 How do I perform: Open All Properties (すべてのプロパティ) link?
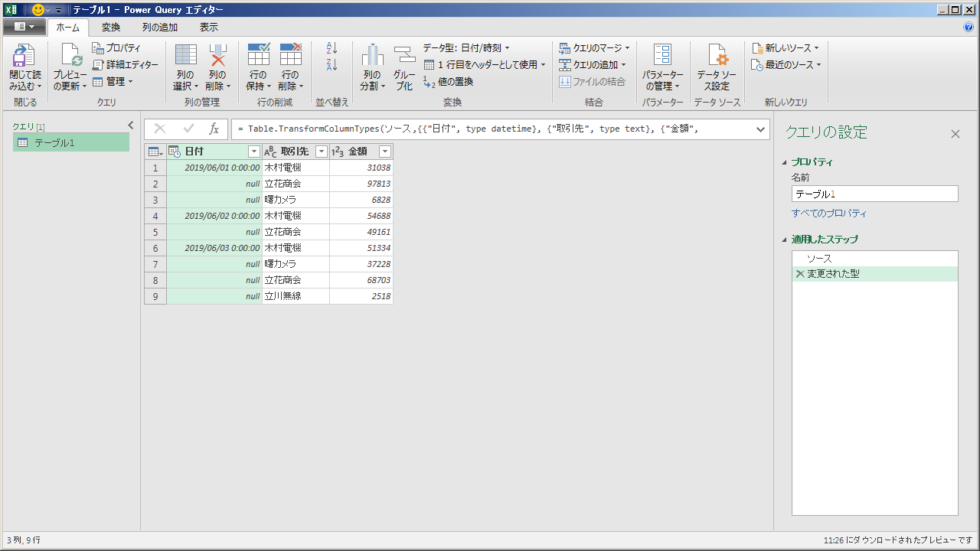click(x=829, y=214)
